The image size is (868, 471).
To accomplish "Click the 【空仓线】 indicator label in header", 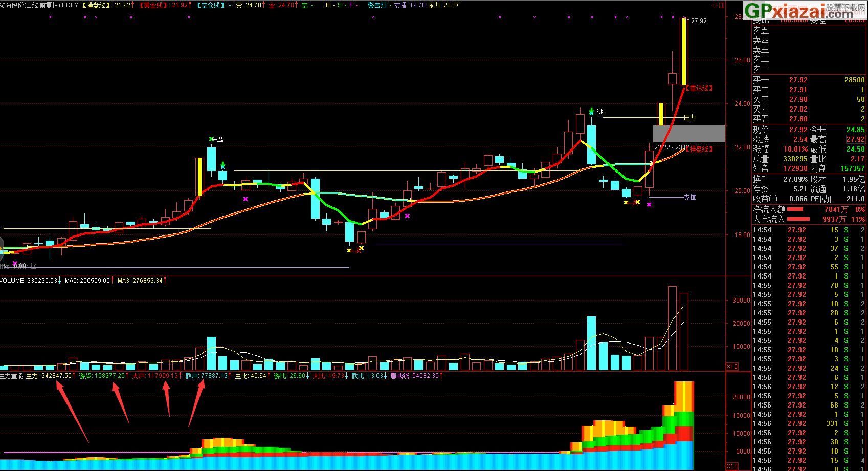I will click(x=211, y=5).
